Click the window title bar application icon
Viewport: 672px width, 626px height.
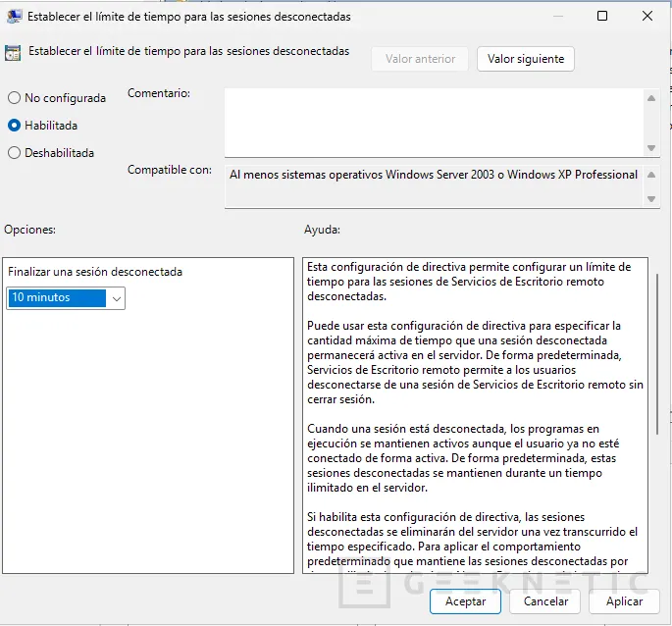[14, 17]
